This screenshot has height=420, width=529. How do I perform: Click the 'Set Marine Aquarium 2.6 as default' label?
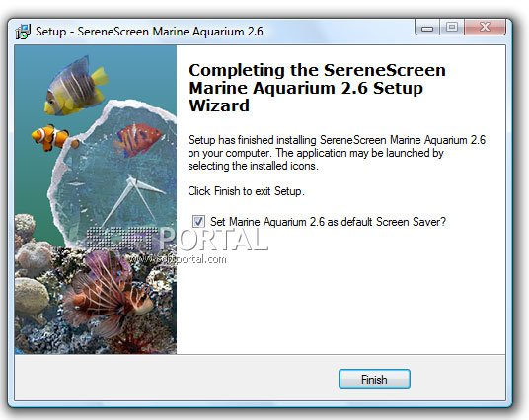coord(328,222)
